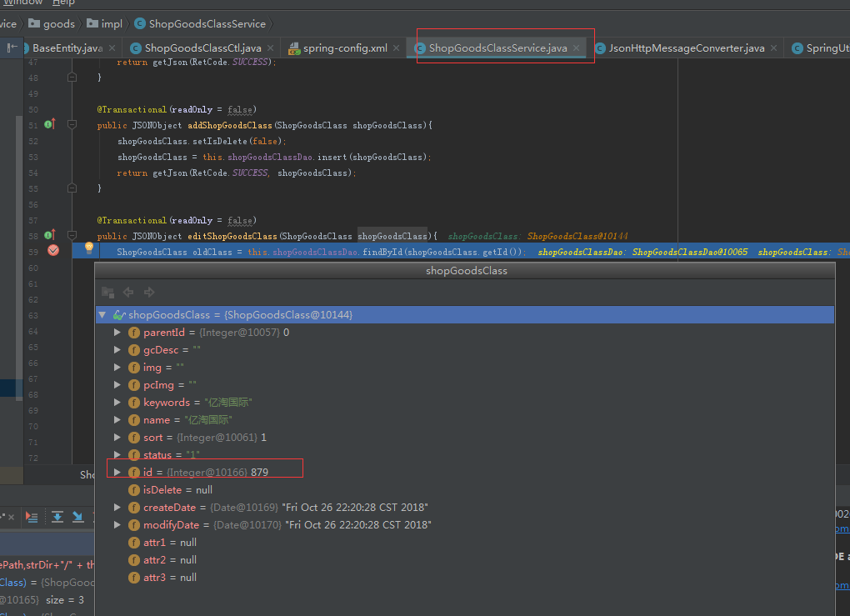Click the tabs scroll-left arrow icon
850x616 pixels.
(12, 48)
